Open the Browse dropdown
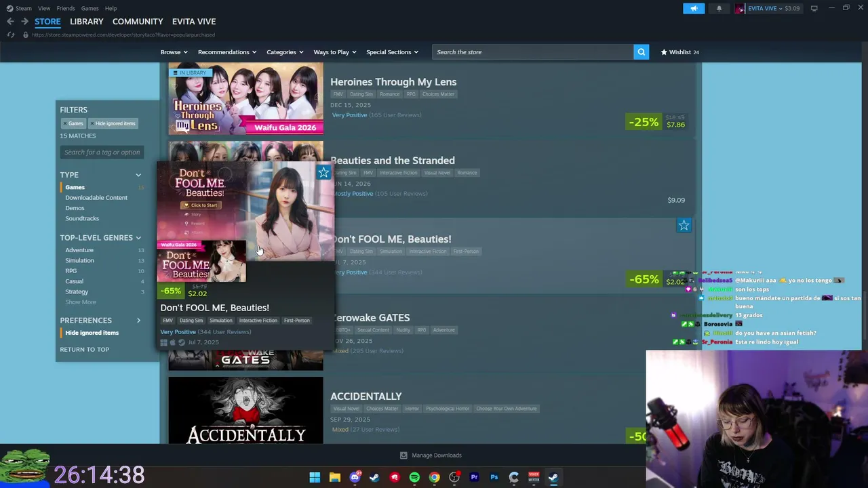 [174, 52]
